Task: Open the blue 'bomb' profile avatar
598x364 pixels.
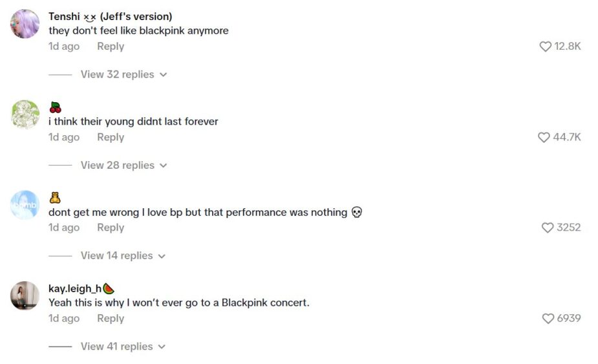Action: pyautogui.click(x=25, y=205)
